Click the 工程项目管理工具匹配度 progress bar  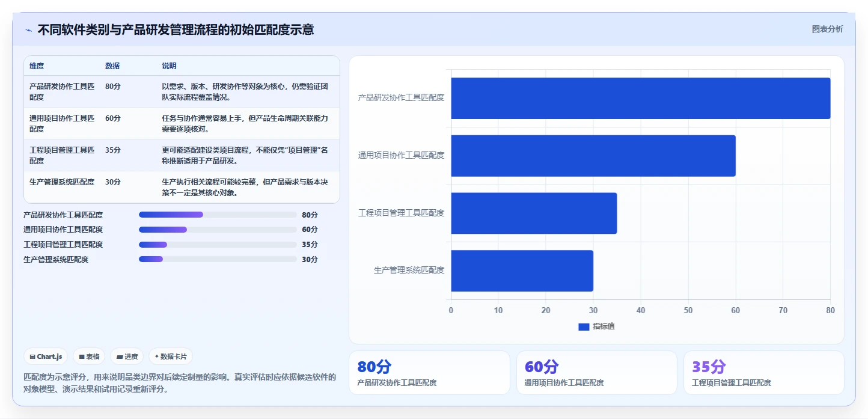(218, 245)
